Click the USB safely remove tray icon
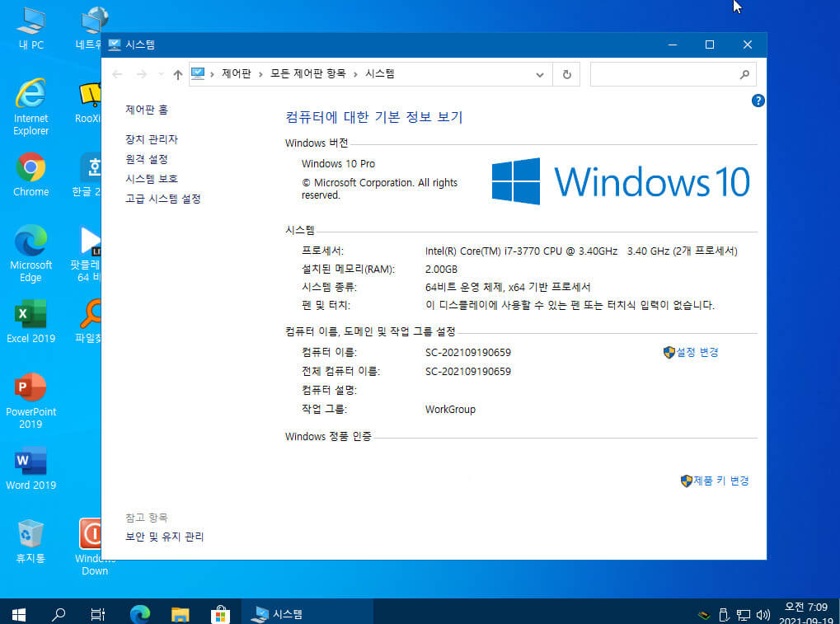The width and height of the screenshot is (840, 624). coord(723,615)
